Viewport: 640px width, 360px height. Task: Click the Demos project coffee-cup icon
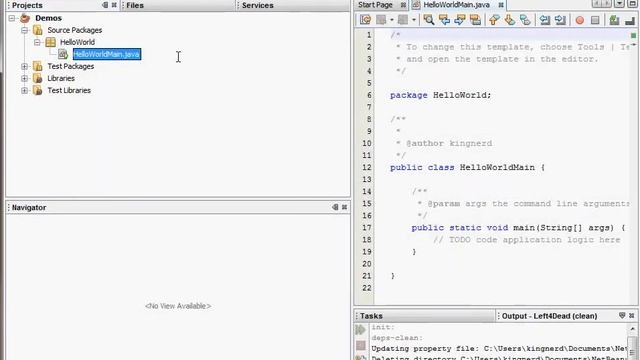25,18
